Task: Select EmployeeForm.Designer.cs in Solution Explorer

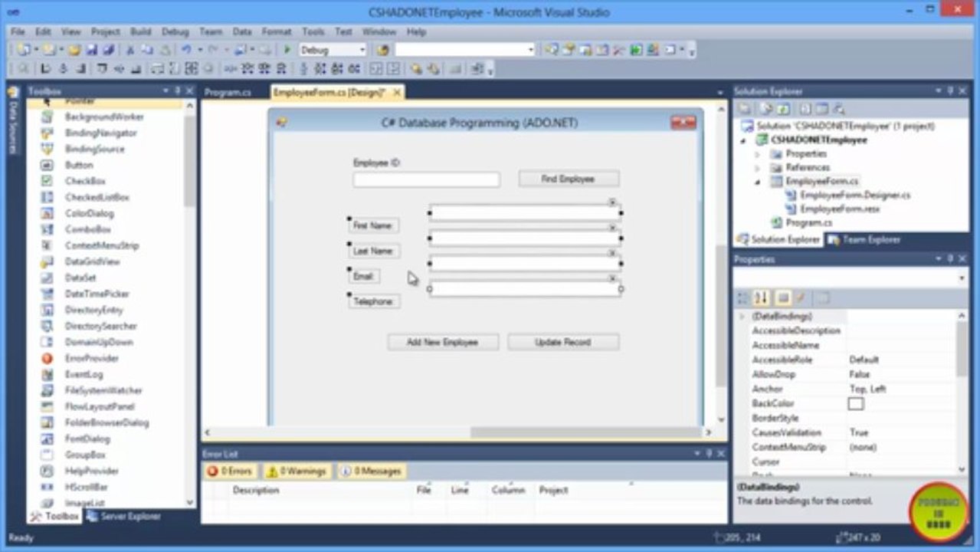Action: point(855,195)
